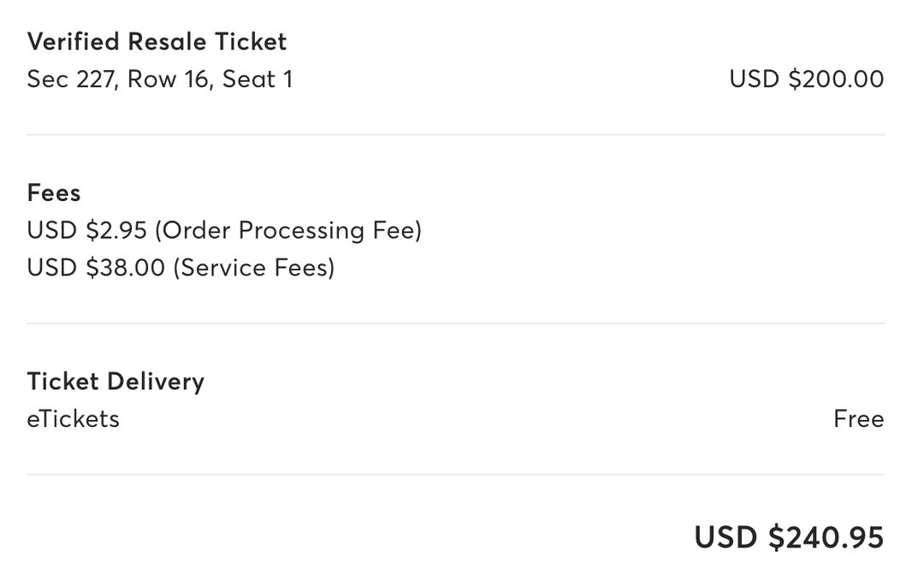This screenshot has height=586, width=924.
Task: Click the USD $240.95 order total
Action: coord(788,537)
